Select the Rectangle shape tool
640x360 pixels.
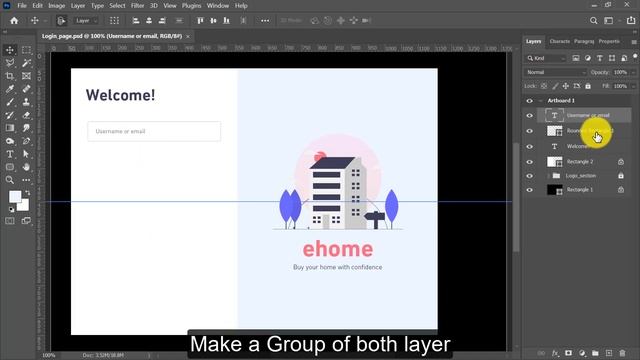(x=10, y=167)
